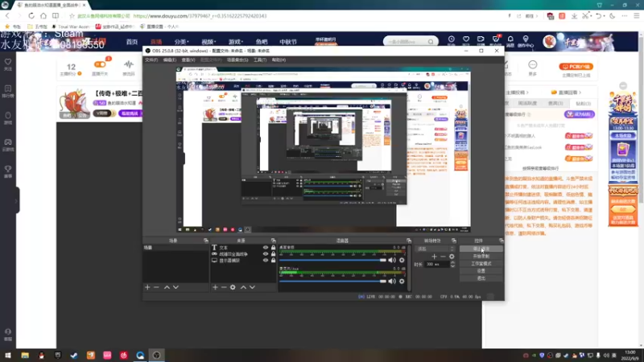Expand the Douyu video nav dropdown
This screenshot has width=644, height=362.
(208, 42)
